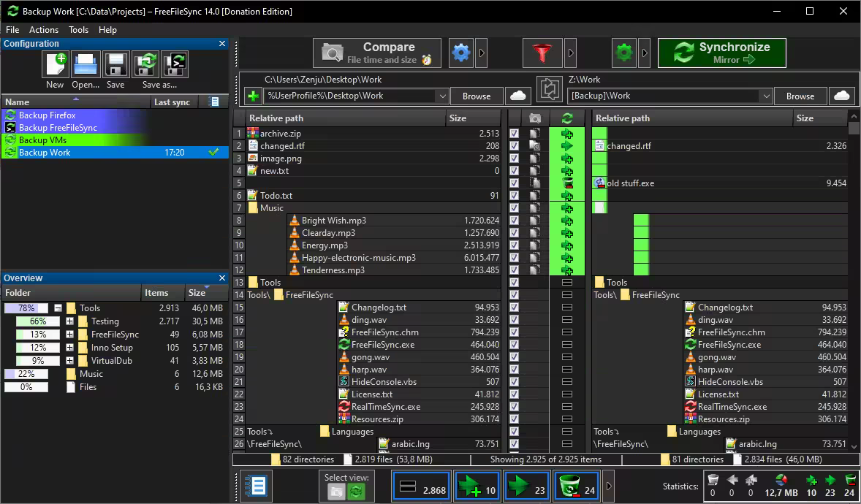Toggle the equal-files filter showing 2.868
Image resolution: width=861 pixels, height=504 pixels.
[x=421, y=485]
